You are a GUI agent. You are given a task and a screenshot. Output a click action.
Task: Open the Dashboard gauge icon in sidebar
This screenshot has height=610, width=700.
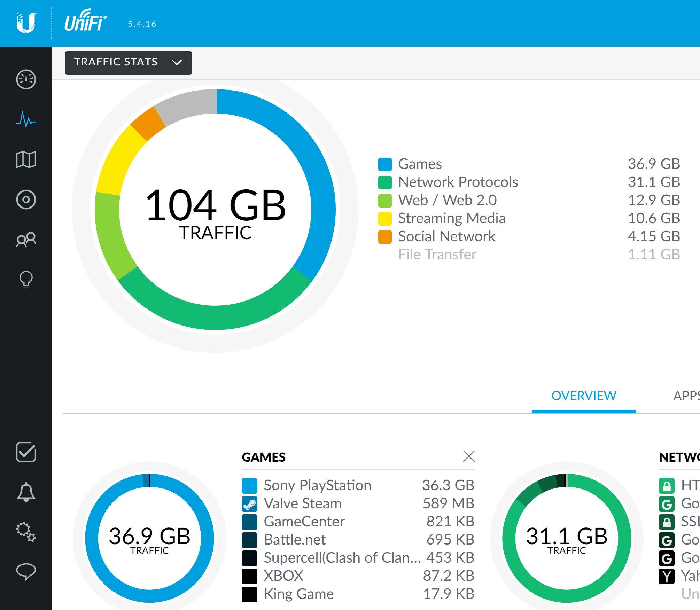coord(26,80)
